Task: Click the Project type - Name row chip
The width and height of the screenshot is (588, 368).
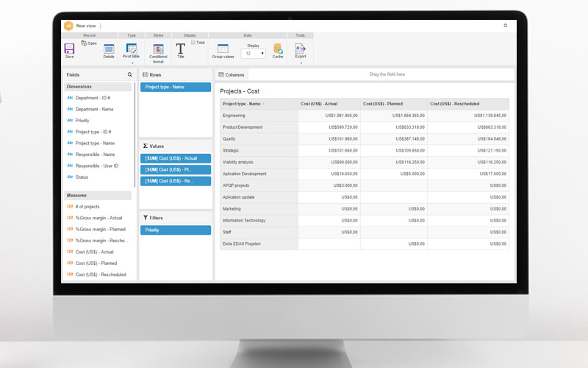Action: 176,87
